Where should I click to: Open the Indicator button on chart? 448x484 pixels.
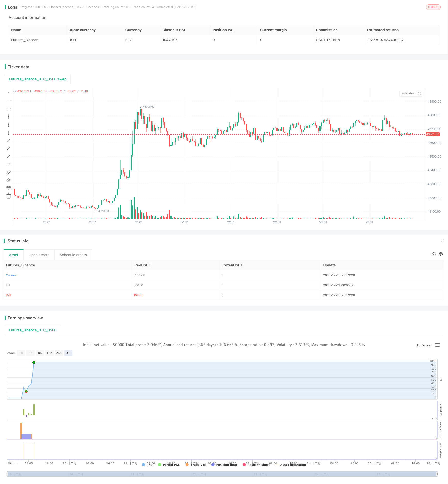408,93
